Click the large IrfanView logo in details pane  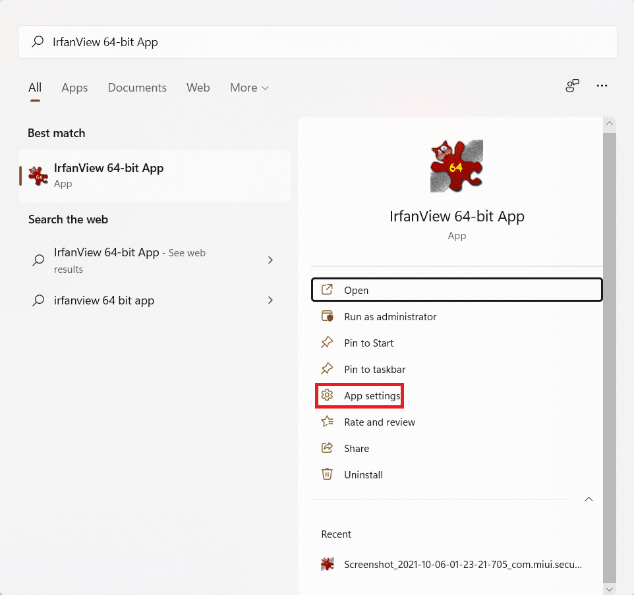tap(456, 166)
